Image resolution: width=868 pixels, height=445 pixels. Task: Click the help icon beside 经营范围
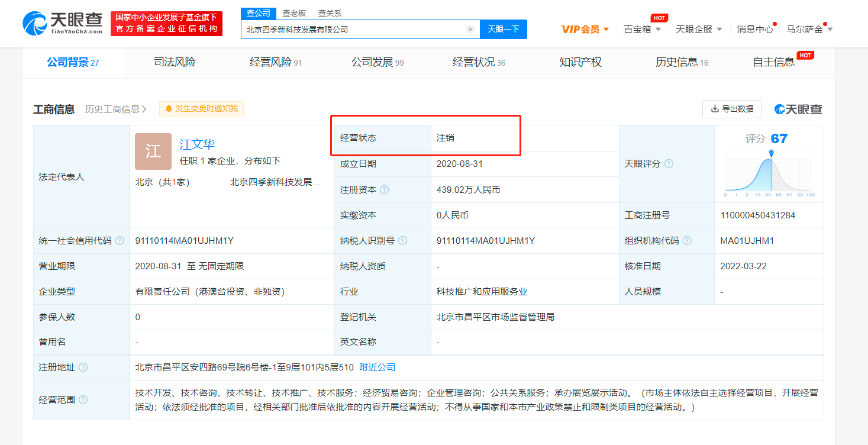[x=83, y=400]
